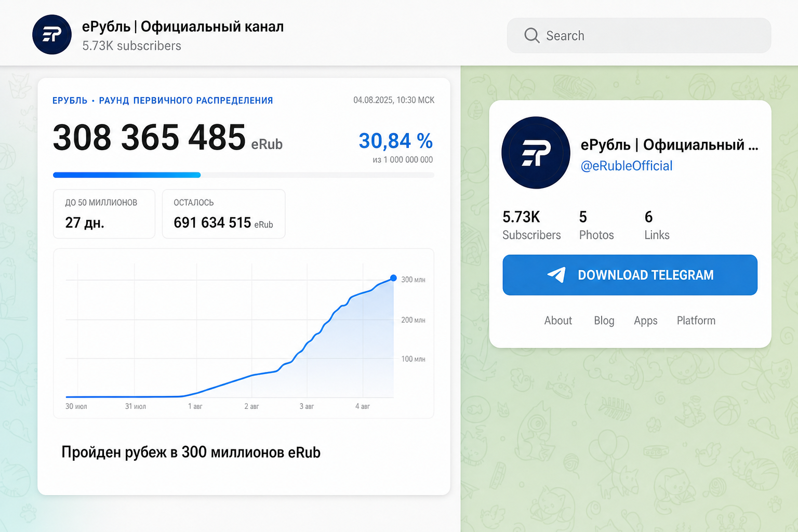Open the distribution growth chart image

pos(244,333)
